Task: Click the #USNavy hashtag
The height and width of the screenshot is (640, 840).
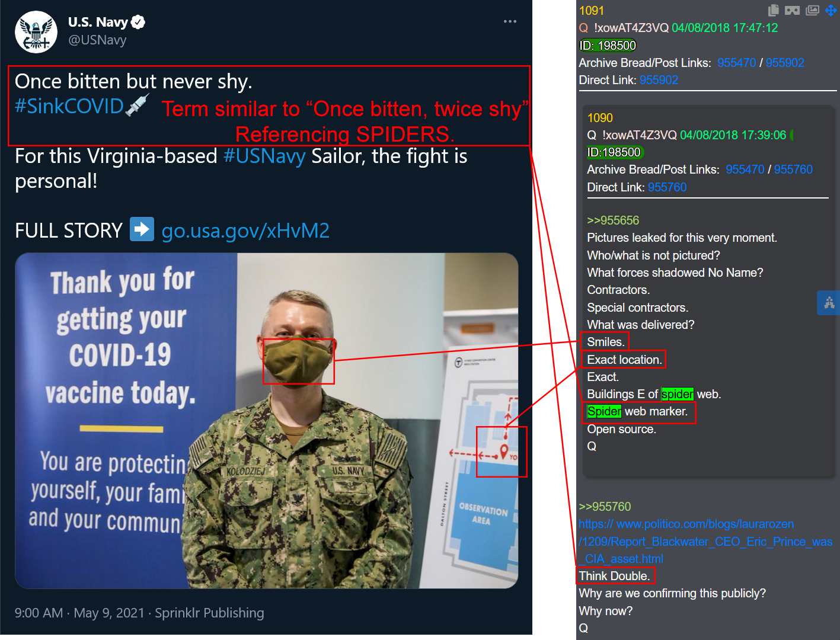Action: pos(264,156)
